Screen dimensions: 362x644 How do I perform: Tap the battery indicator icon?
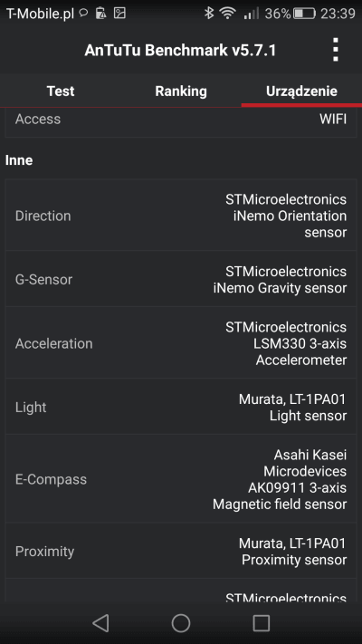(x=305, y=14)
